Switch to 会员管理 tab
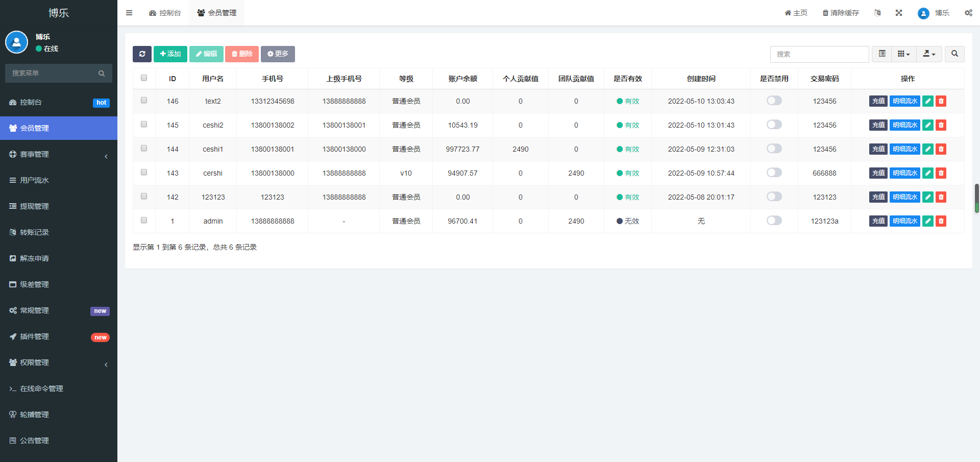 tap(217, 13)
